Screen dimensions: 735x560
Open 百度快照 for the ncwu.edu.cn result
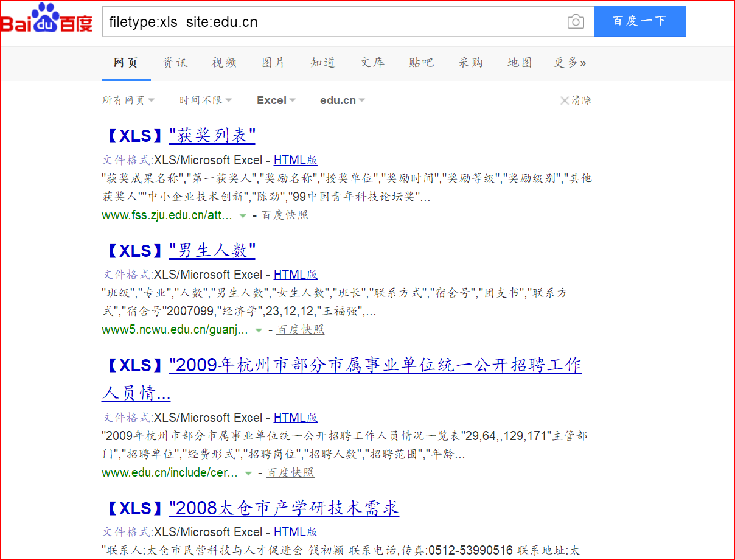pyautogui.click(x=301, y=329)
